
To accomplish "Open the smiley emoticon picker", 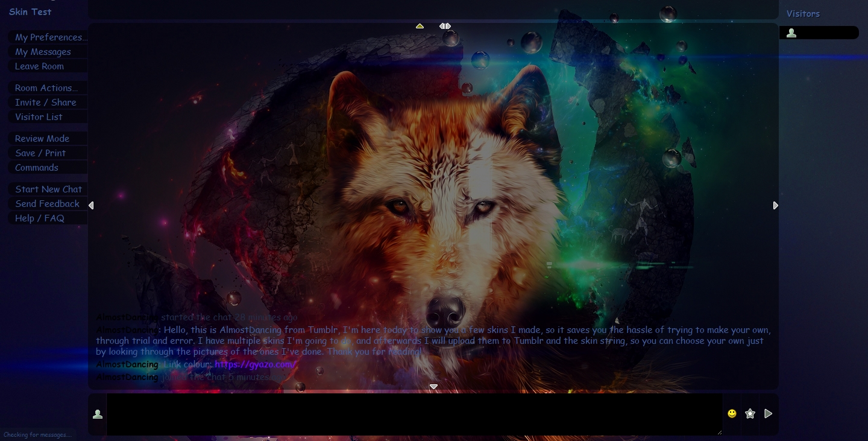I will pyautogui.click(x=732, y=414).
